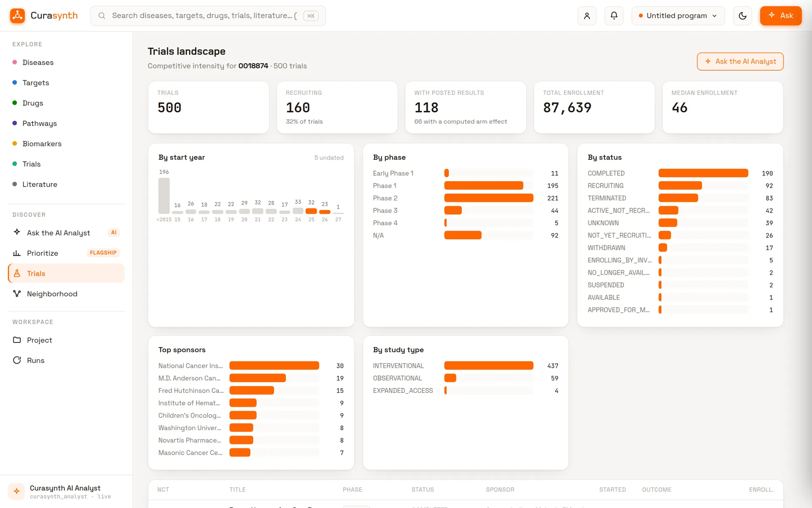Viewport: 812px width, 508px height.
Task: Open notifications bell
Action: pos(614,16)
